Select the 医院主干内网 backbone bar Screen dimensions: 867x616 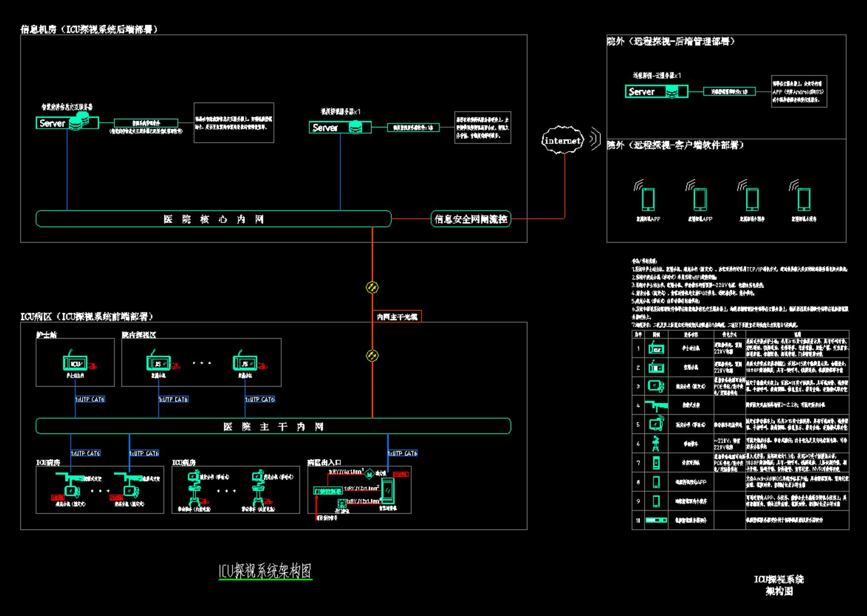click(x=273, y=426)
